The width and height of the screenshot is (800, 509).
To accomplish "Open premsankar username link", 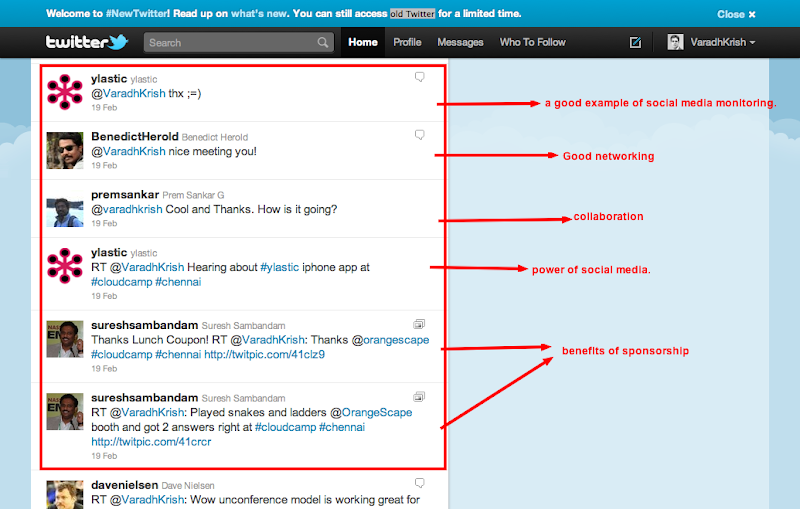I will click(125, 194).
